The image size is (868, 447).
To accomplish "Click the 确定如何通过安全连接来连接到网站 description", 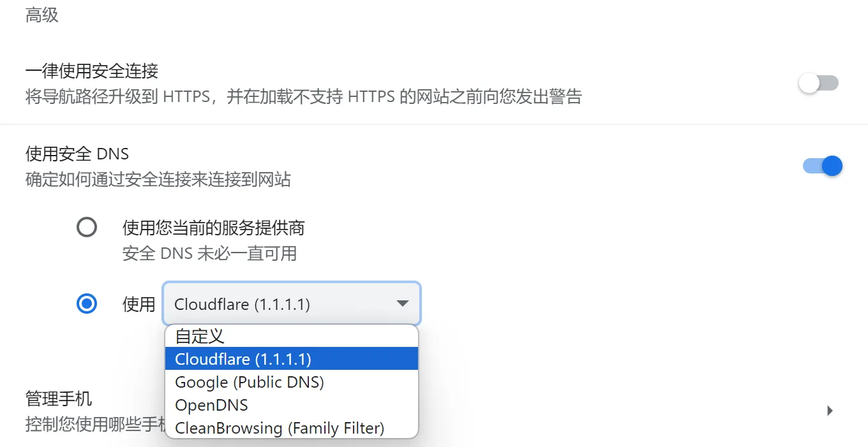I will [x=158, y=180].
